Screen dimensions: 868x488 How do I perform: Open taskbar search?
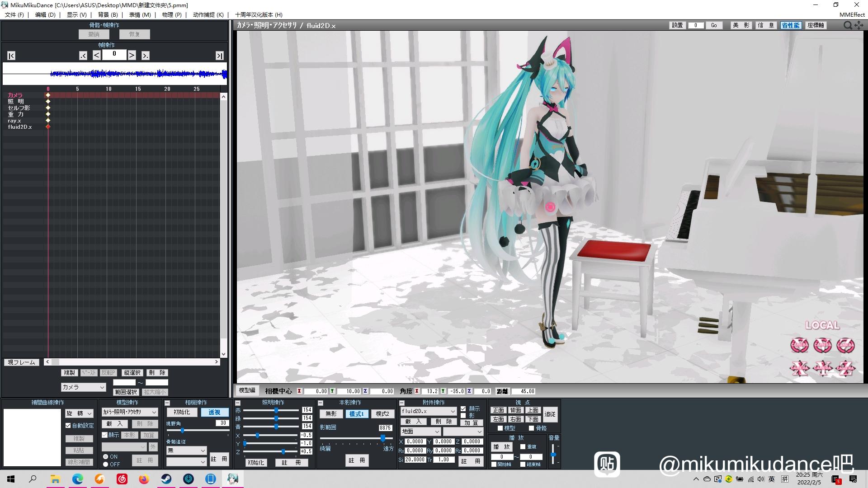33,479
